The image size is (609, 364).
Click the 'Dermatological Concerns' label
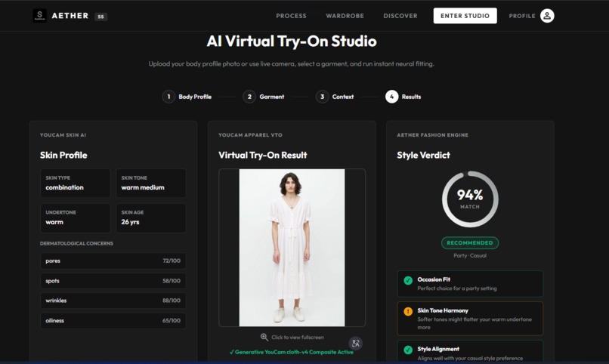(76, 243)
